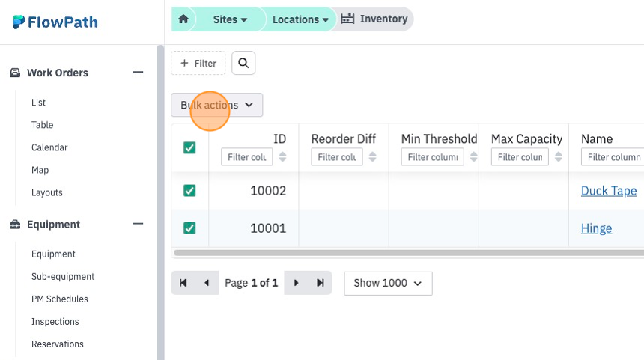Click the Max Capacity filter field
Screen dimensions: 644x360
[x=520, y=157]
